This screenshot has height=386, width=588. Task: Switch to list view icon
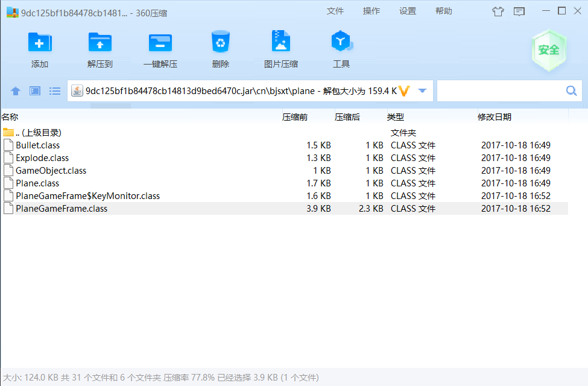pos(55,91)
